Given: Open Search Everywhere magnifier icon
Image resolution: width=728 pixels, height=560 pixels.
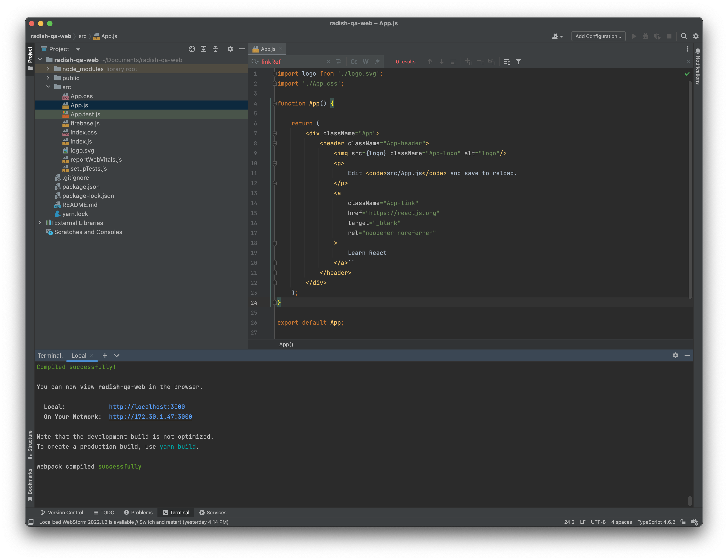Looking at the screenshot, I should pyautogui.click(x=684, y=36).
